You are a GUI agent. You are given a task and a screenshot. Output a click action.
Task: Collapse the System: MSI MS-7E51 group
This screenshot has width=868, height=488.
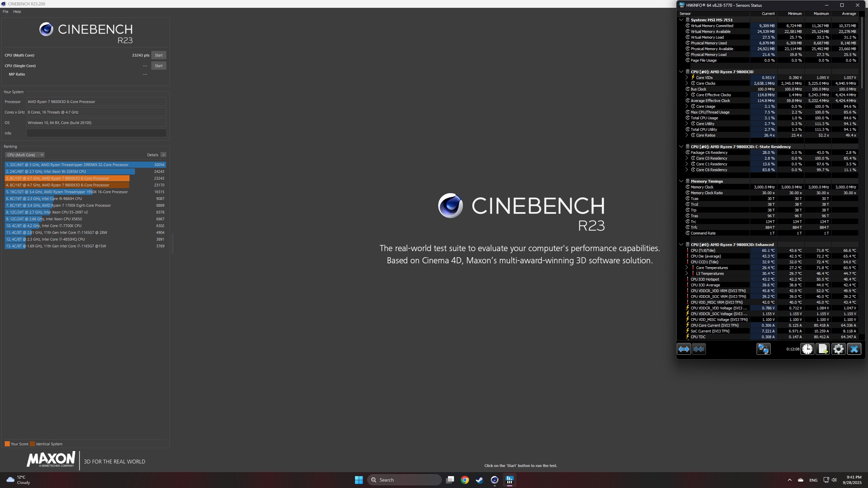[681, 20]
